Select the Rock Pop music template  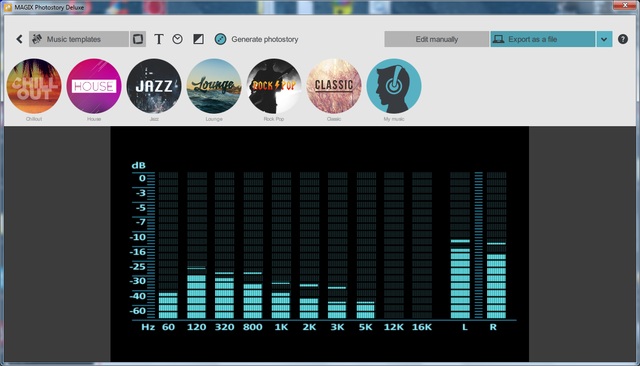(274, 86)
